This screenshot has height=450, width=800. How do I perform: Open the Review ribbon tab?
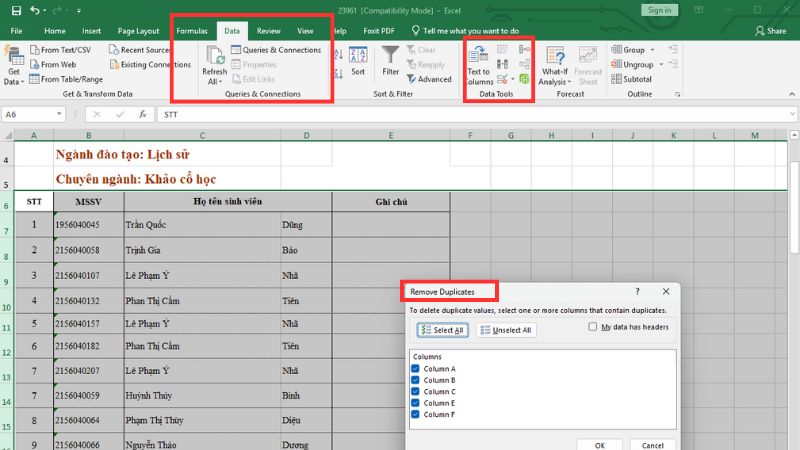[x=268, y=31]
